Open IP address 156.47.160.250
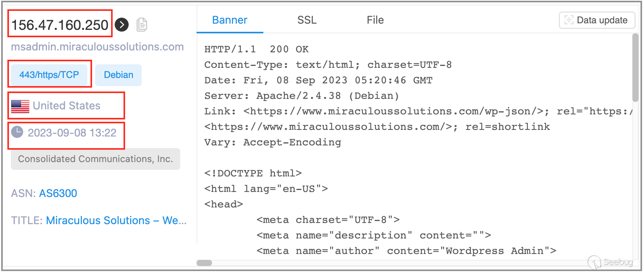The height and width of the screenshot is (273, 644). click(x=60, y=25)
